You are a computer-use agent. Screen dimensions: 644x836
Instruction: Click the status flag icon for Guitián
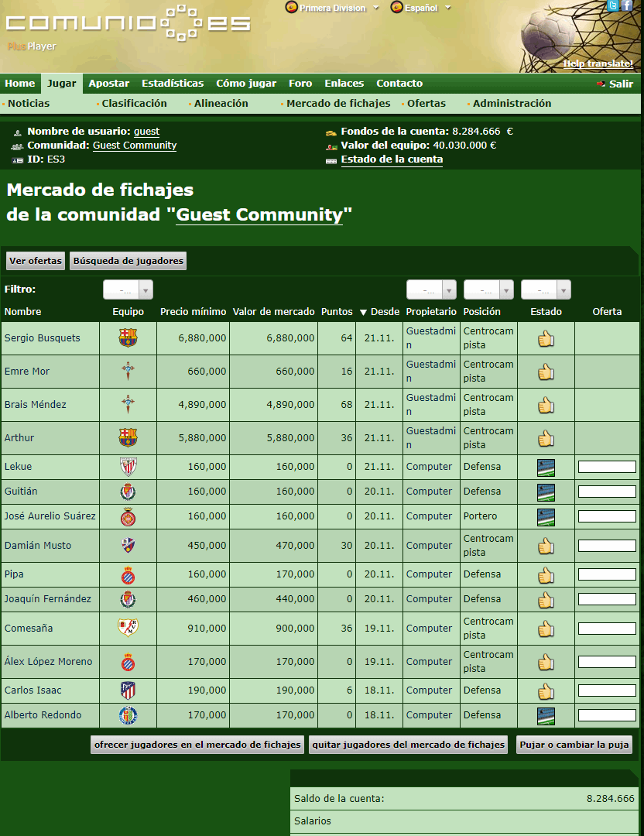tap(546, 492)
